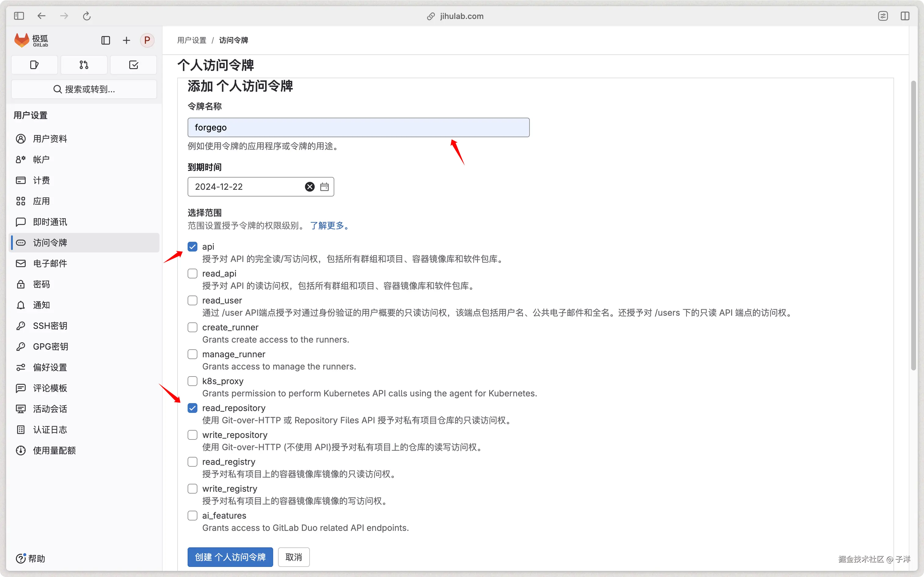This screenshot has height=577, width=924.
Task: Collapse the GitLab sidebar panel icon
Action: tap(106, 40)
